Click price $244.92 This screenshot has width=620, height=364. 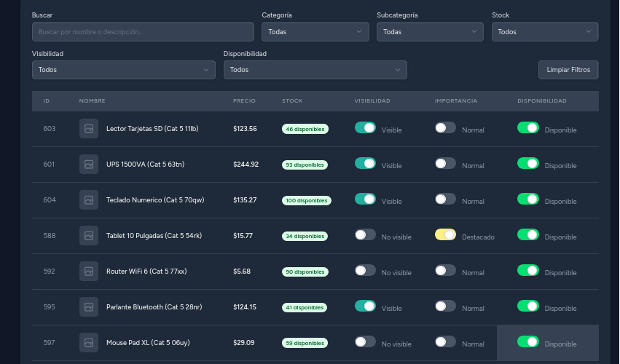(x=246, y=165)
